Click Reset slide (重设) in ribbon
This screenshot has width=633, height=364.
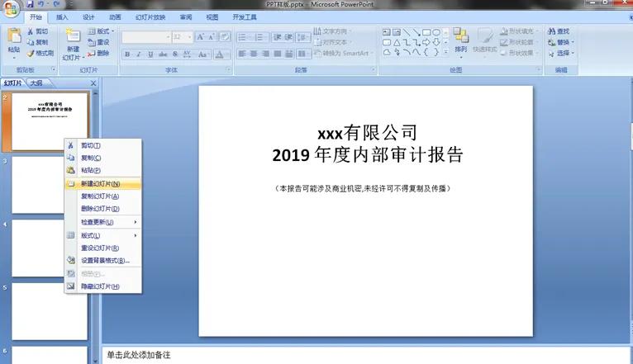click(99, 42)
